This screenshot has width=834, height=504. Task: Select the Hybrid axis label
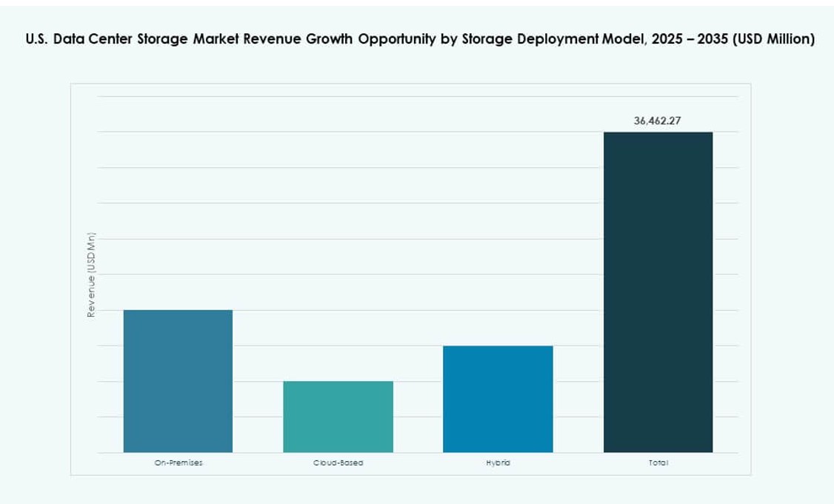[498, 463]
